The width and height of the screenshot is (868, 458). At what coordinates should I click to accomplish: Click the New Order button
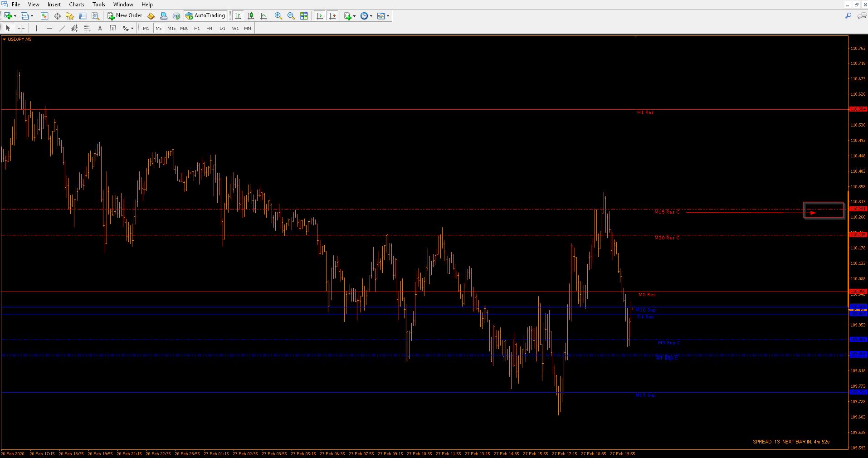point(125,16)
